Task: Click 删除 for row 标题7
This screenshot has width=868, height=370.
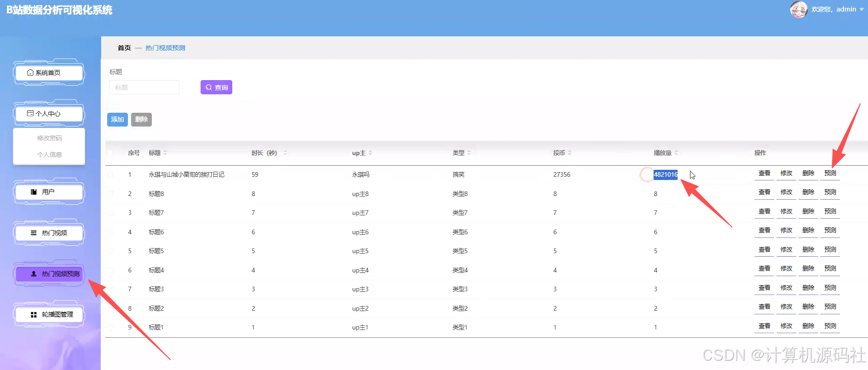Action: click(808, 212)
